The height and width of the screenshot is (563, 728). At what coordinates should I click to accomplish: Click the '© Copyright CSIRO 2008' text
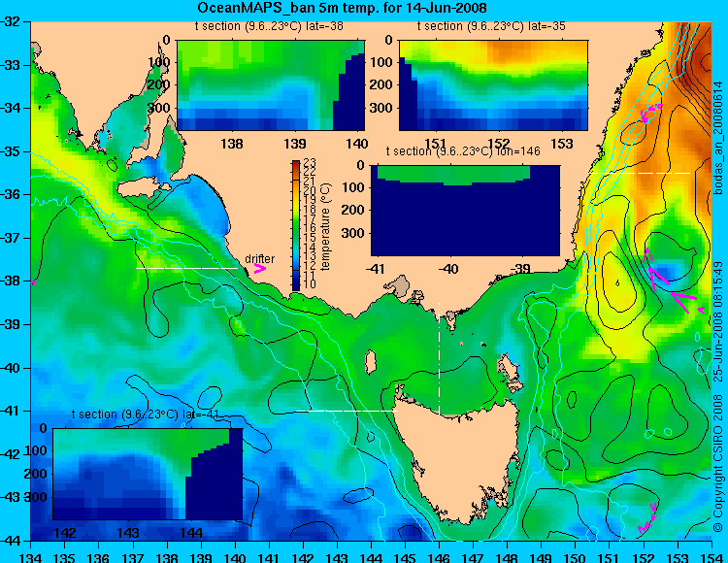click(719, 464)
